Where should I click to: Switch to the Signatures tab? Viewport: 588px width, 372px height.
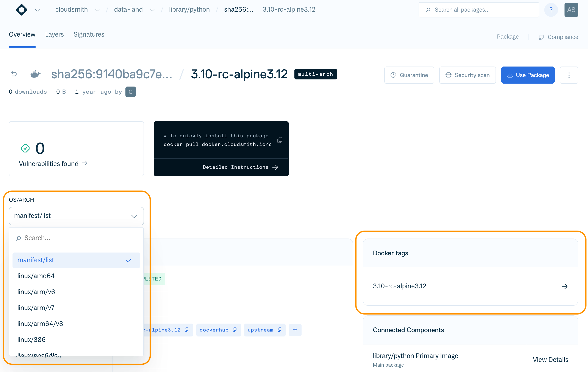pos(89,34)
